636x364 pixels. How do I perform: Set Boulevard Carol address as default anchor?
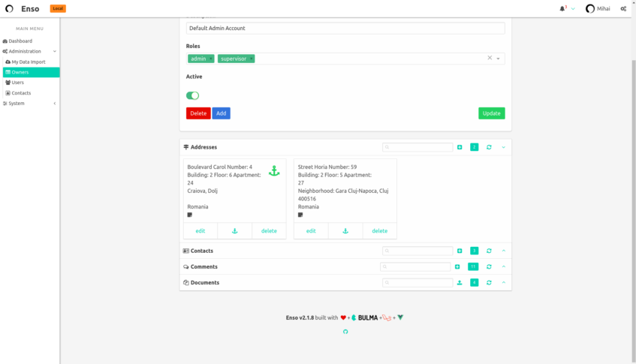235,230
